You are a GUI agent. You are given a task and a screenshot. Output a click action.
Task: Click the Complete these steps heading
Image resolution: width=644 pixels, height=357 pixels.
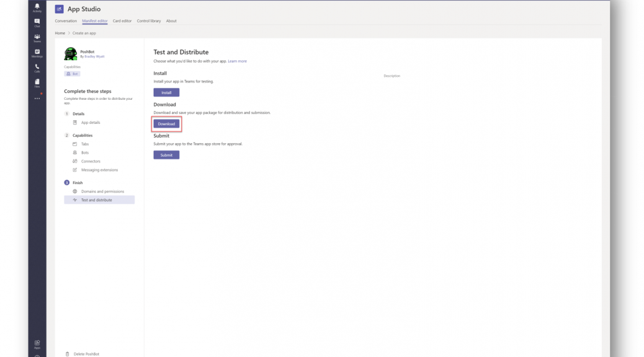click(87, 91)
